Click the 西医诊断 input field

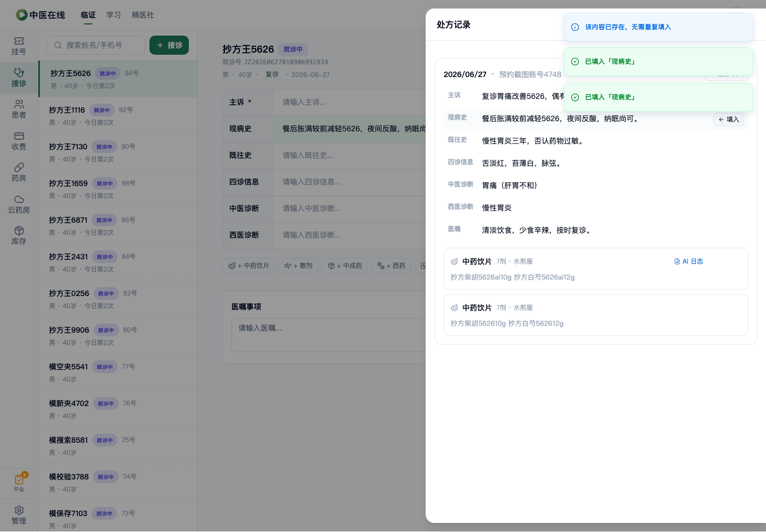pyautogui.click(x=350, y=235)
